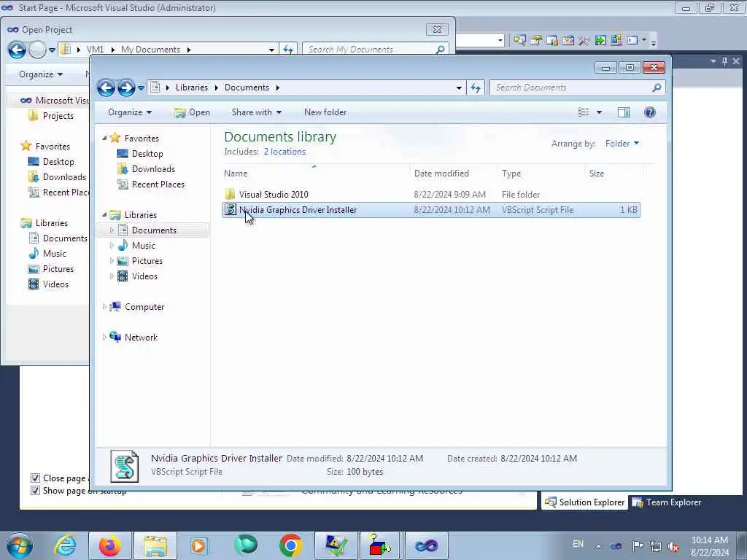747x560 pixels.
Task: Toggle the Show page on startup checkbox
Action: pyautogui.click(x=35, y=491)
